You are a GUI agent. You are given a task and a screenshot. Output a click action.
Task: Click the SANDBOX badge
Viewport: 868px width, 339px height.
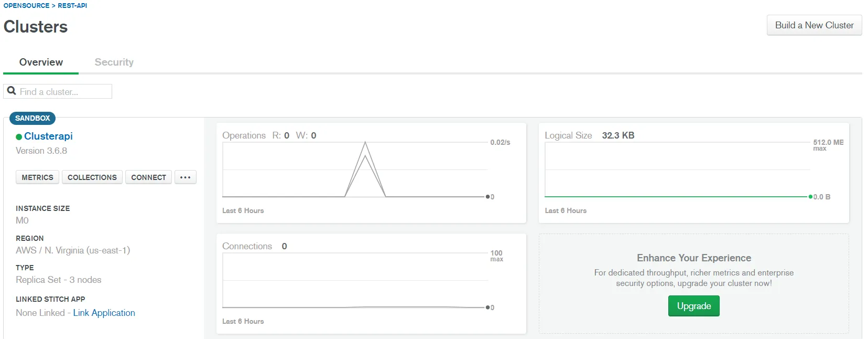32,118
